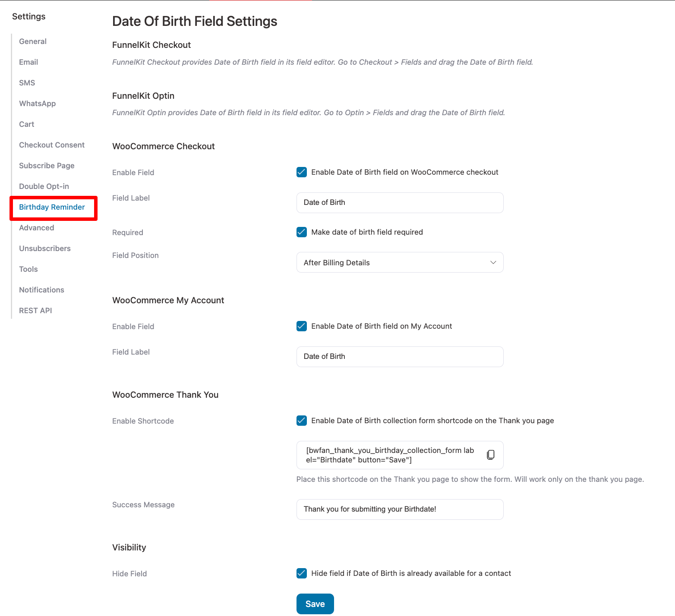Image resolution: width=675 pixels, height=616 pixels.
Task: Open Checkout Consent settings
Action: [52, 145]
